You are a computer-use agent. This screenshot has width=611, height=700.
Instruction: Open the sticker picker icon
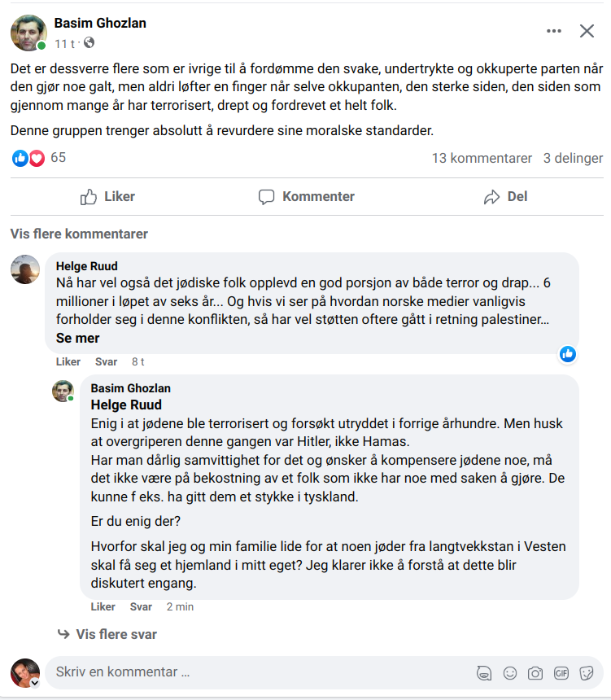(x=587, y=673)
